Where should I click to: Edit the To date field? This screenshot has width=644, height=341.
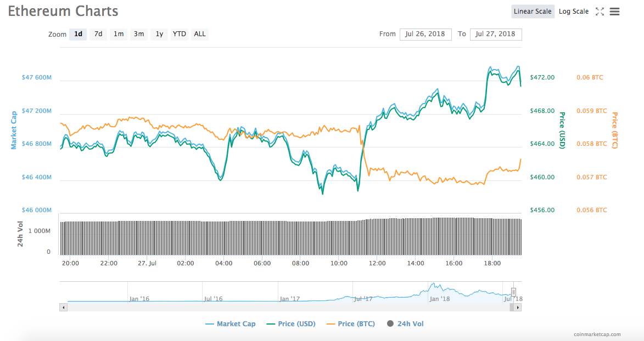pos(496,34)
